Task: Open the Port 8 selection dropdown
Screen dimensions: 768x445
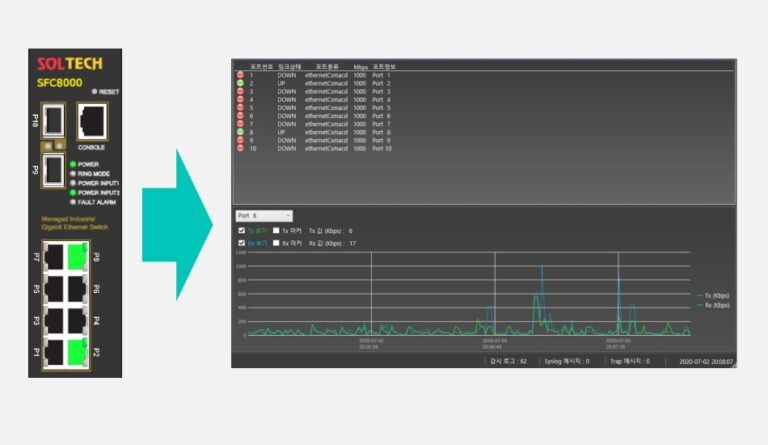Action: tap(264, 215)
